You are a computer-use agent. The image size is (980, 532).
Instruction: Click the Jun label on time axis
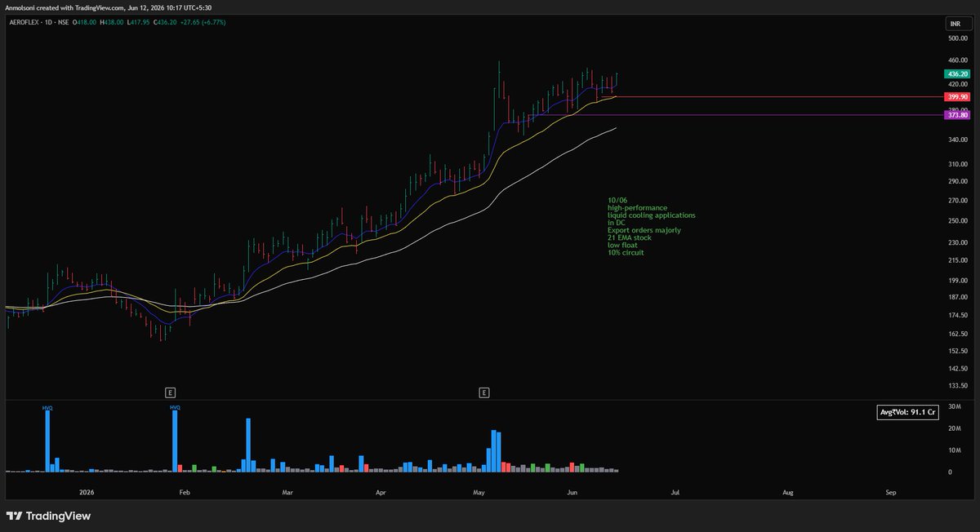572,493
